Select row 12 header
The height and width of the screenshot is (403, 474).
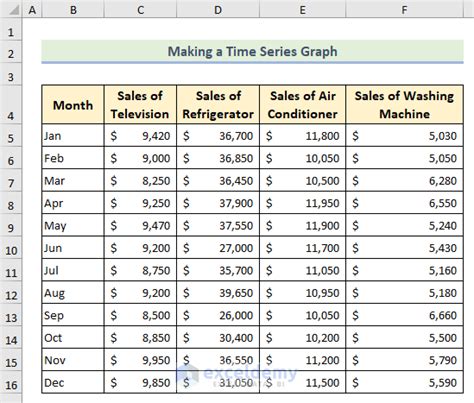coord(11,293)
